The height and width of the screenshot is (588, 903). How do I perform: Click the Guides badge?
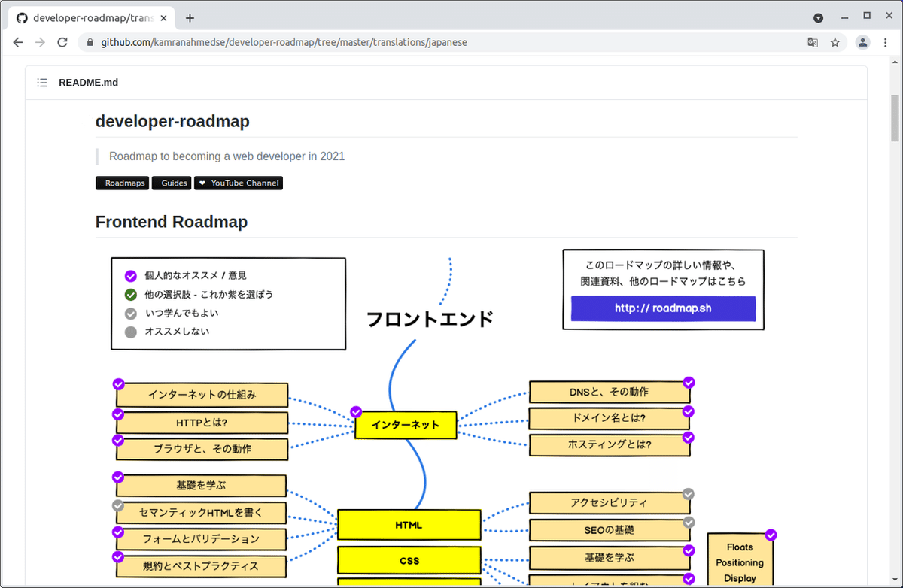pyautogui.click(x=172, y=183)
